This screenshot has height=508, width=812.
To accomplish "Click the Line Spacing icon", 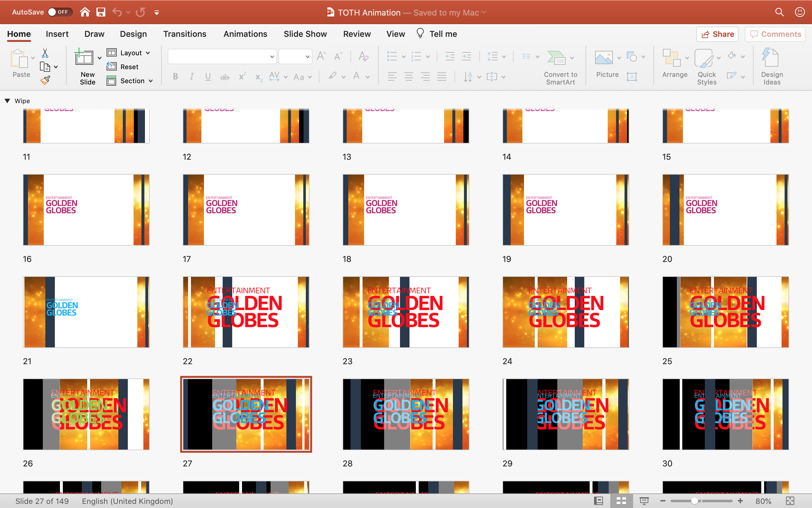I will point(492,57).
